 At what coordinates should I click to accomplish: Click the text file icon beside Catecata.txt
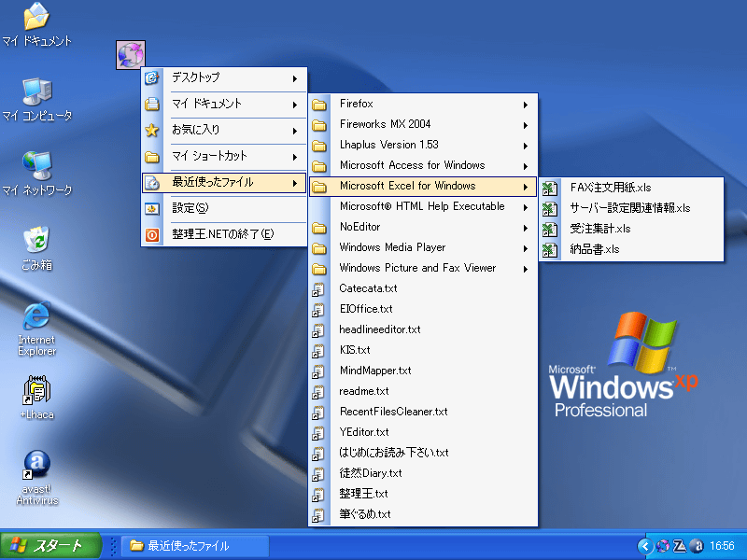pos(318,289)
